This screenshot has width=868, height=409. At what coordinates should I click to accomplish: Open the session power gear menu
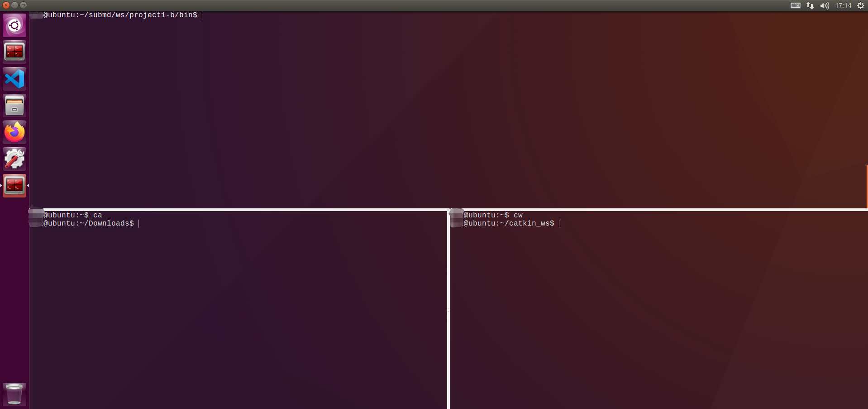click(x=861, y=5)
